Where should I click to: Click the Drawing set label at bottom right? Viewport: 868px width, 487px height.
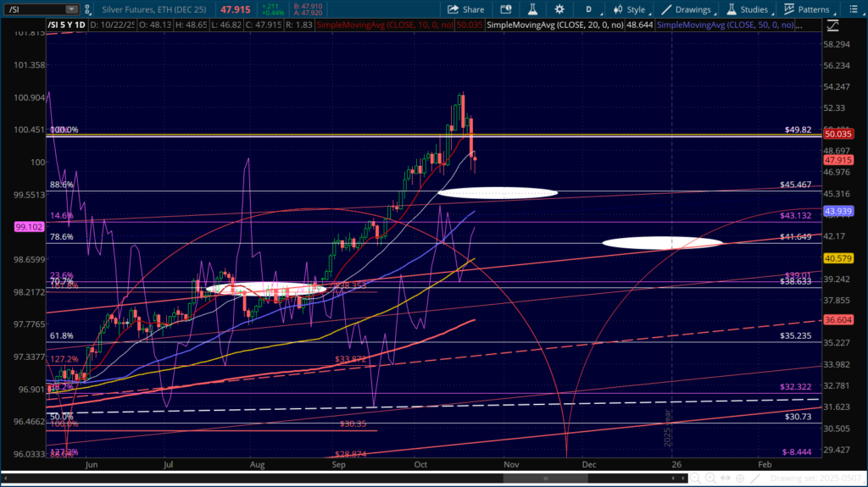pos(815,479)
